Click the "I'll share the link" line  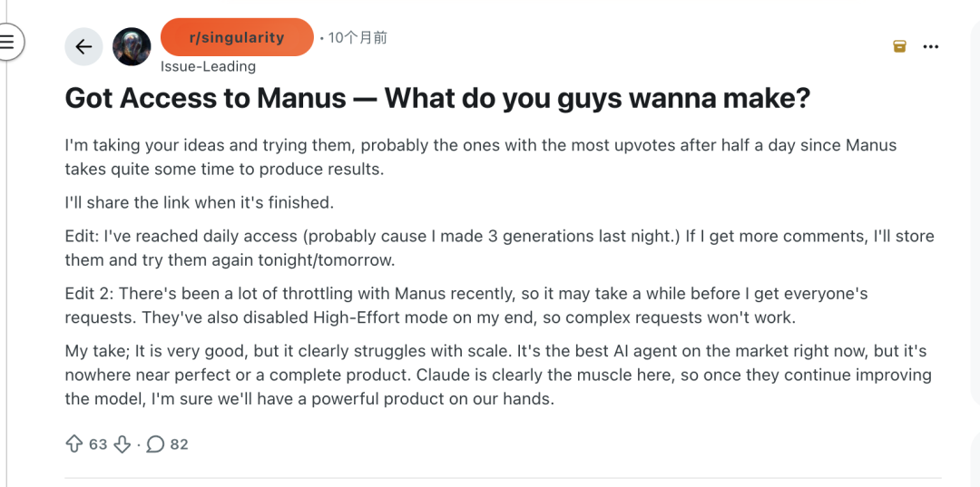click(x=200, y=202)
